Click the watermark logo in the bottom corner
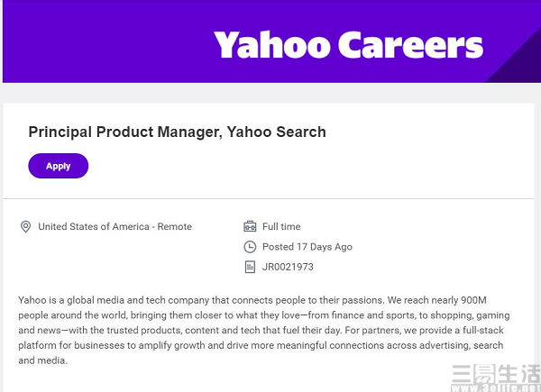 (495, 378)
